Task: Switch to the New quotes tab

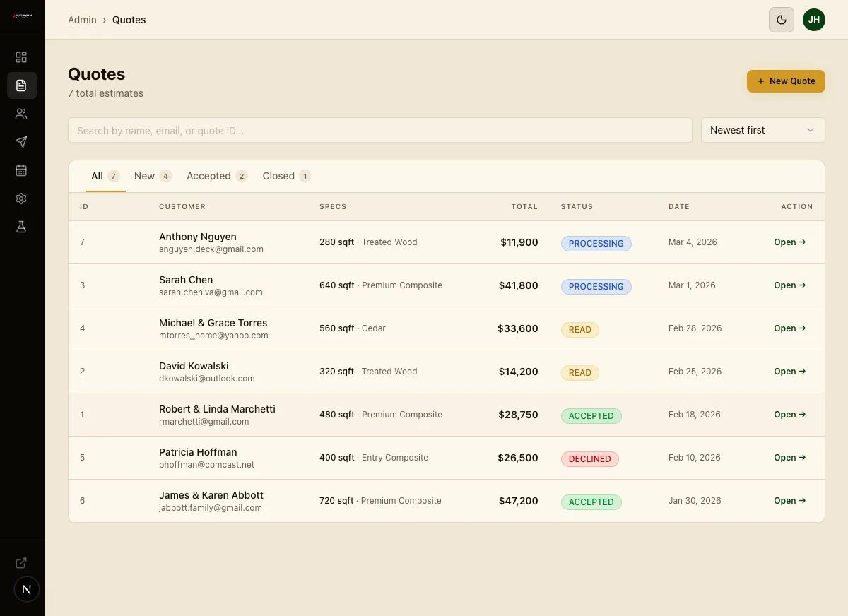Action: pos(153,176)
